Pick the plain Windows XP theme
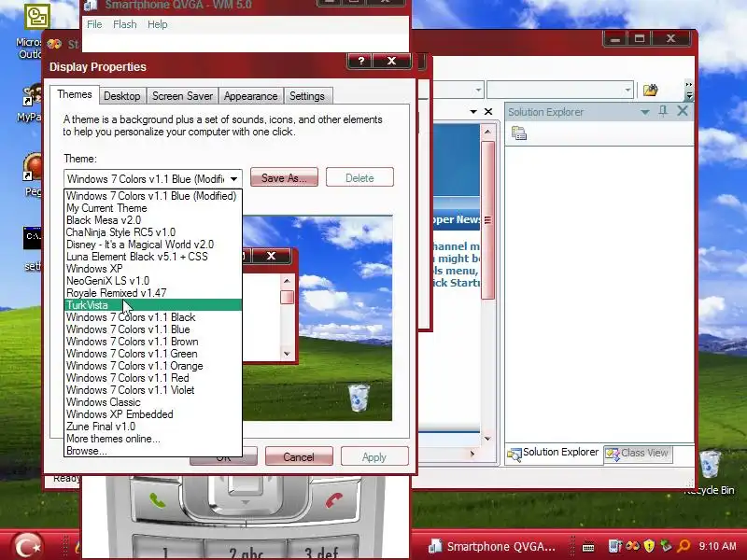 152,269
